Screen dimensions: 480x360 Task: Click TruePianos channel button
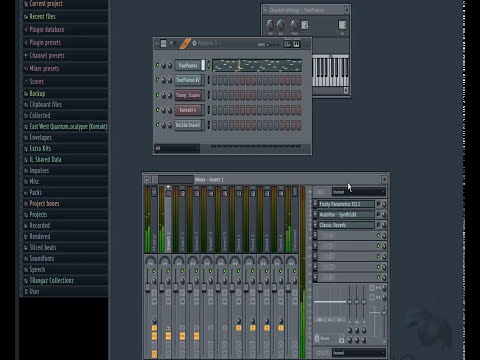pyautogui.click(x=188, y=65)
